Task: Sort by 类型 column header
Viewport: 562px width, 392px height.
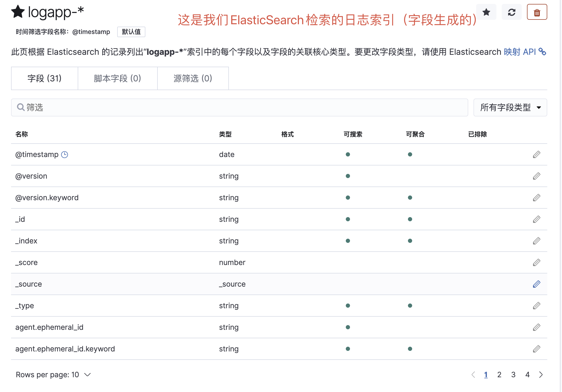Action: [x=225, y=134]
